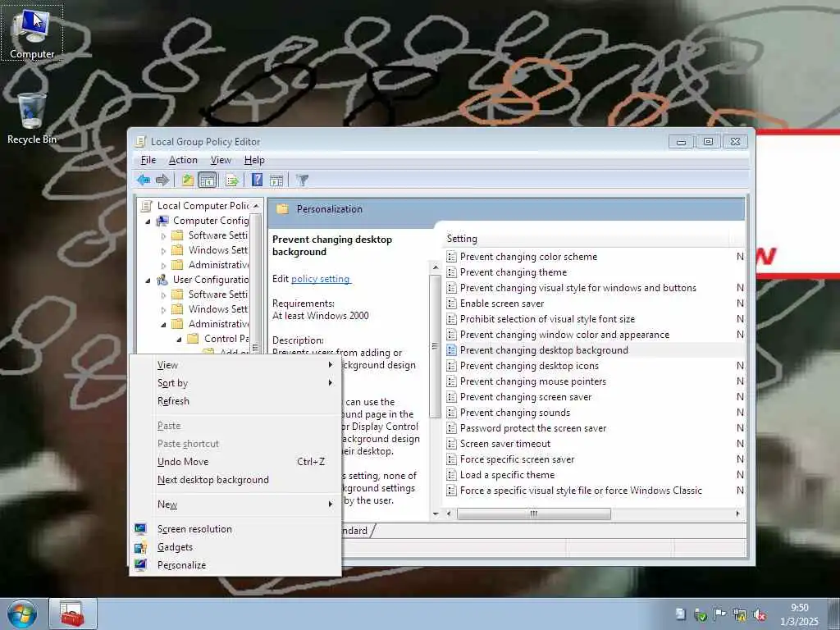Toggle the Show/Hide Action Pane toolbar icon
The image size is (840, 630).
point(276,180)
